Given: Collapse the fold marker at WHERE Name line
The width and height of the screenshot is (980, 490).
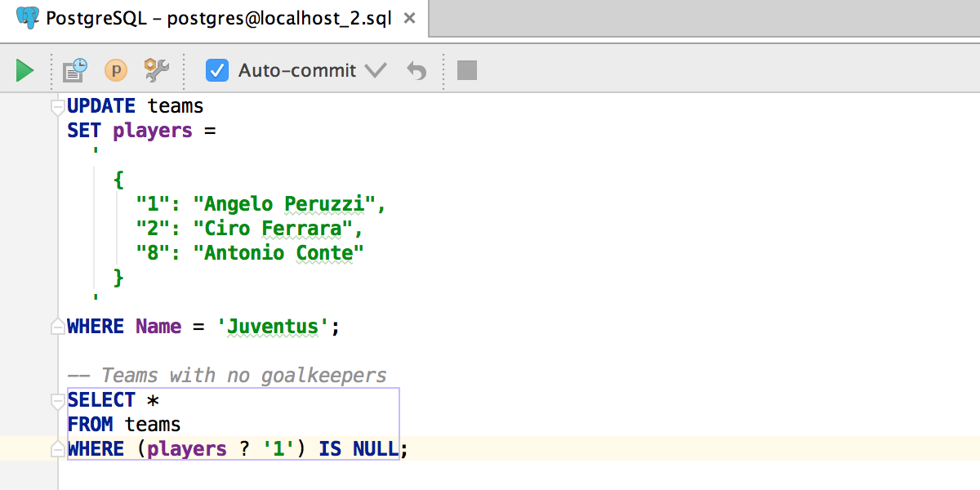Looking at the screenshot, I should pyautogui.click(x=58, y=327).
